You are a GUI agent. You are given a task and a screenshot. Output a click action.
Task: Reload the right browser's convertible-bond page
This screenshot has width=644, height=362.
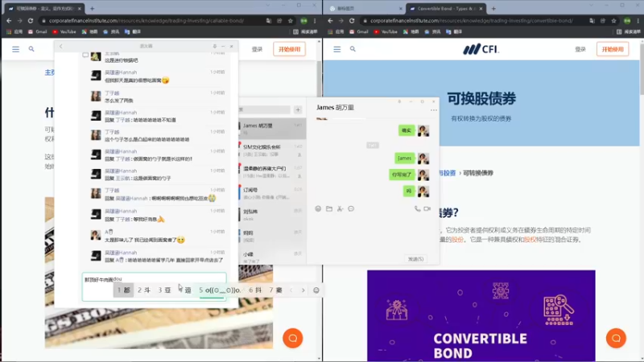(x=352, y=21)
